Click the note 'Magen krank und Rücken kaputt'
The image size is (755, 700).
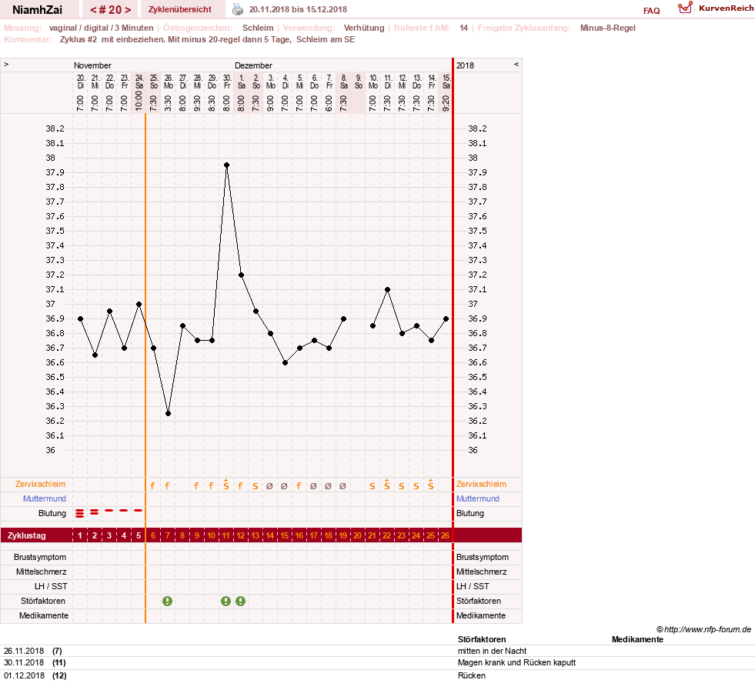click(x=516, y=662)
